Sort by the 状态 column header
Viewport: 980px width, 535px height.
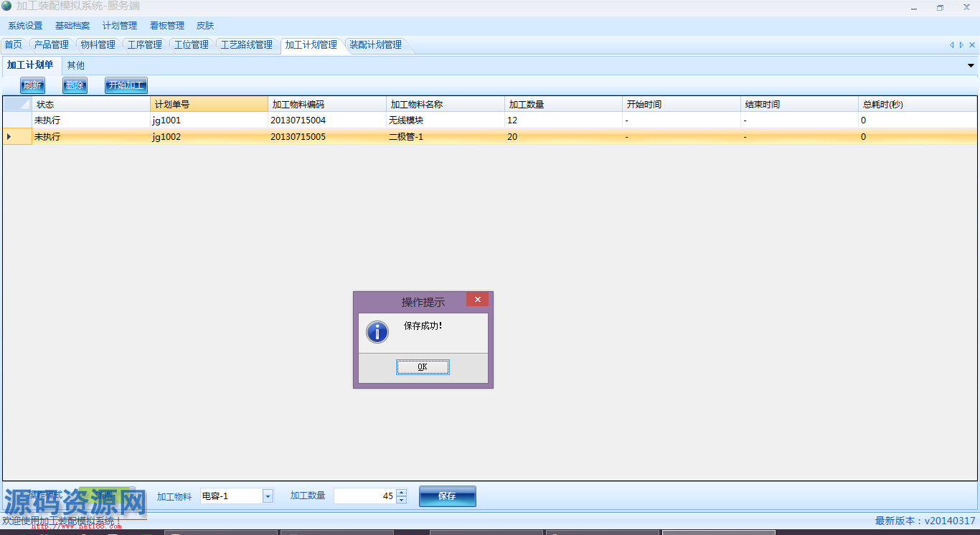pyautogui.click(x=91, y=104)
